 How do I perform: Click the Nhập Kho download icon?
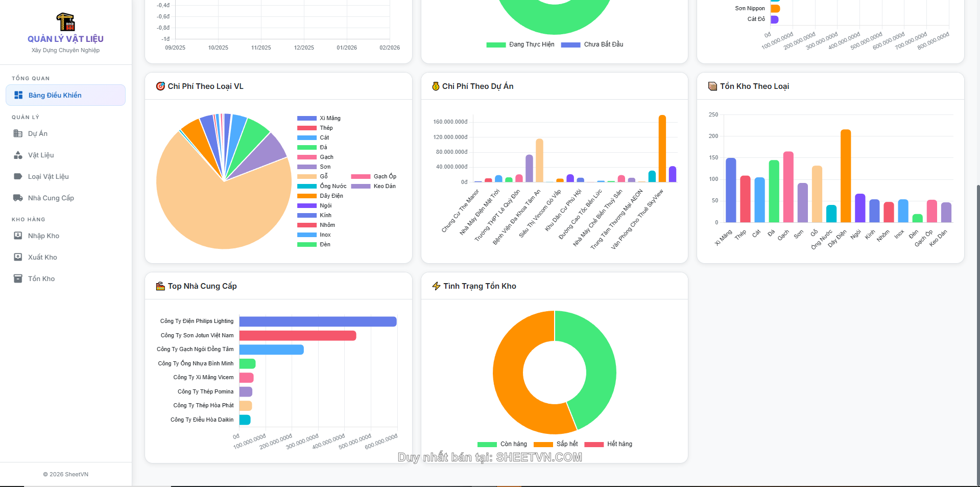18,236
